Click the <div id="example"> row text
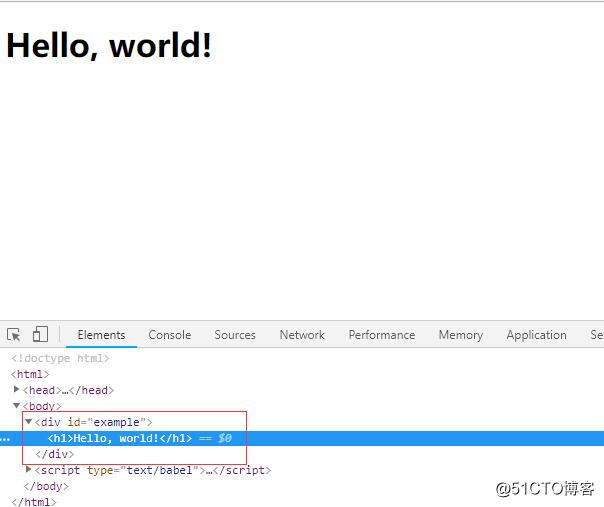This screenshot has width=604, height=507. (x=94, y=422)
